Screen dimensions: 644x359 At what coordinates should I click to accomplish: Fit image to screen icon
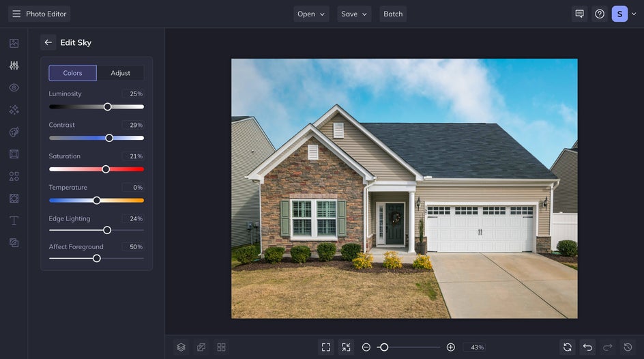[326, 347]
